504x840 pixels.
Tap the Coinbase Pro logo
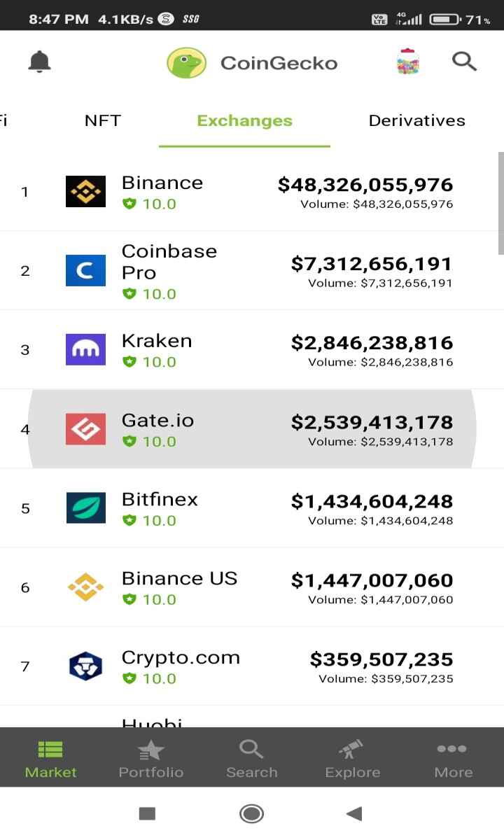point(85,270)
